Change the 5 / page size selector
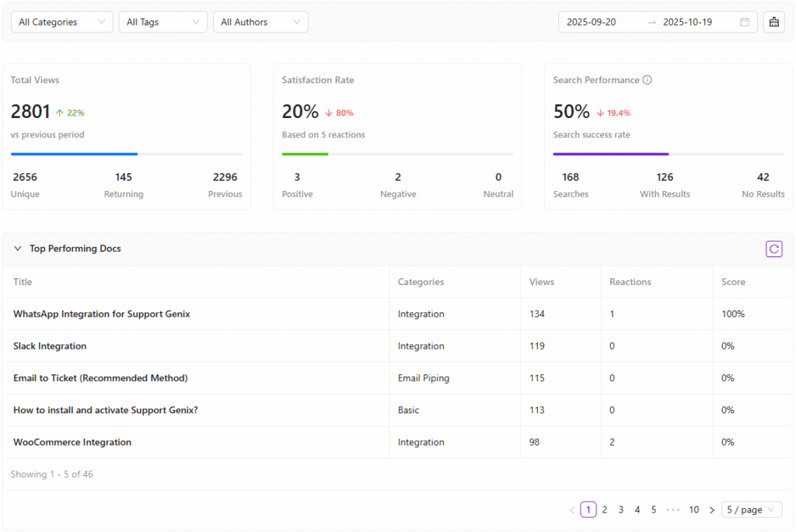 coord(751,510)
